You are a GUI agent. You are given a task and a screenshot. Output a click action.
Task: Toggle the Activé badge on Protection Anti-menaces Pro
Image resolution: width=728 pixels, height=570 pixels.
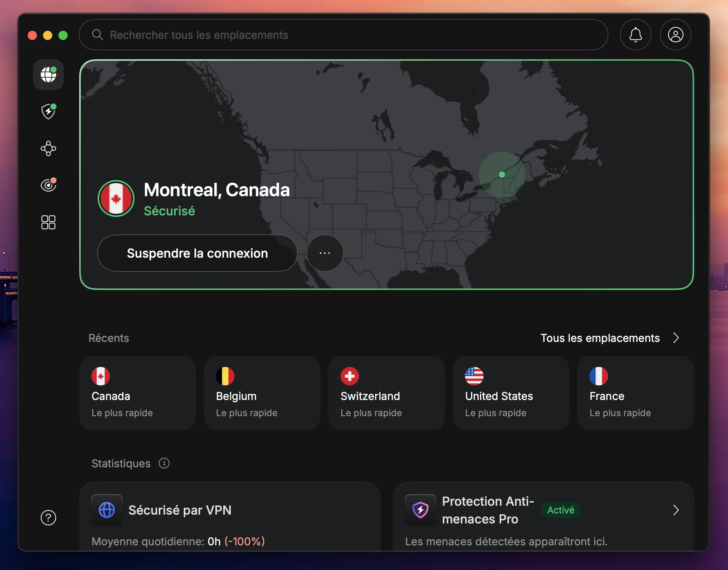click(560, 510)
